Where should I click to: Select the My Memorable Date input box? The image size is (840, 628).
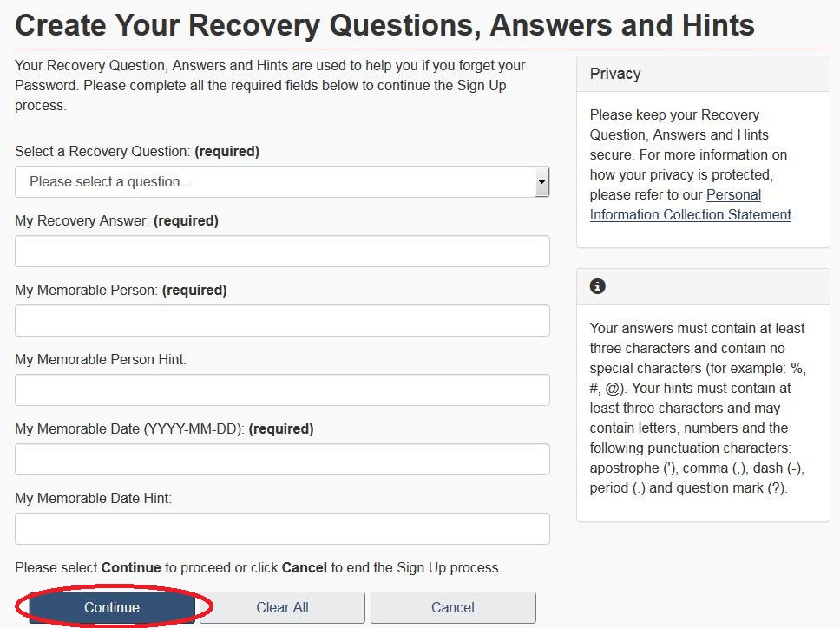coord(282,460)
